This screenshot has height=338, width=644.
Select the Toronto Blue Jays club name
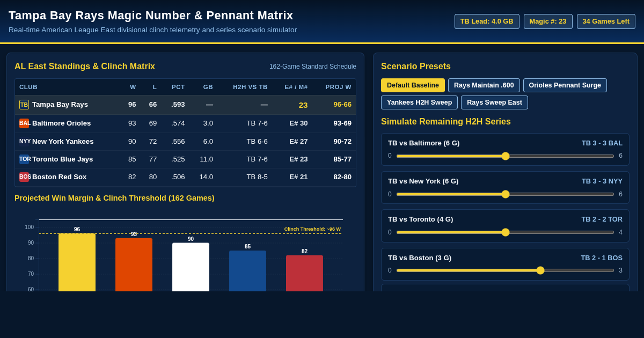[63, 159]
